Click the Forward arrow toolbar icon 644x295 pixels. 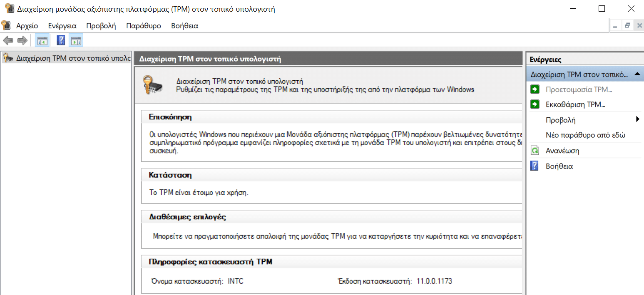22,40
